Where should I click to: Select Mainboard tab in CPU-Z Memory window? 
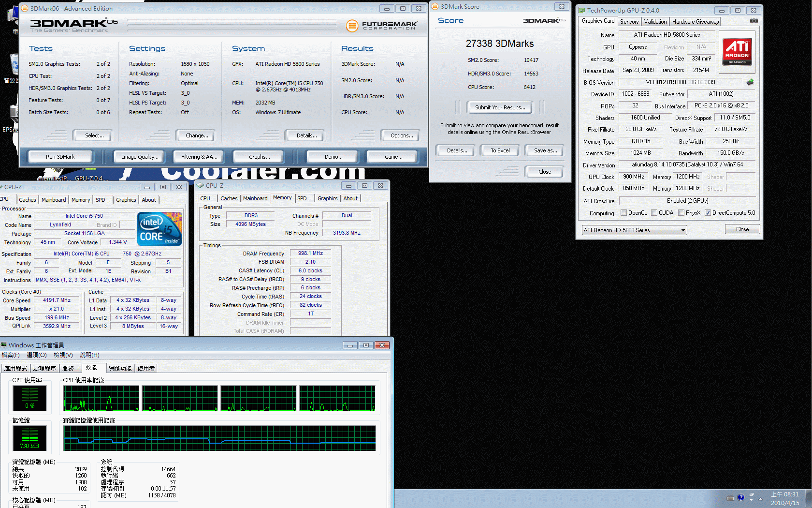click(x=255, y=198)
